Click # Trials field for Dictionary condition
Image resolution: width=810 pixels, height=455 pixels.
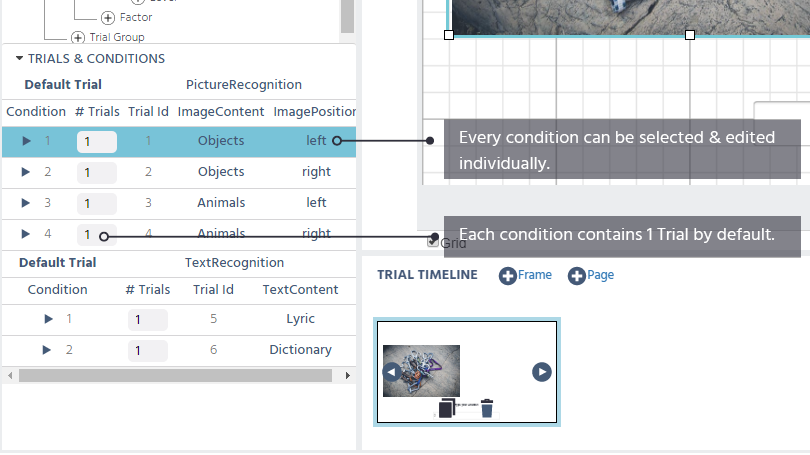click(x=148, y=351)
